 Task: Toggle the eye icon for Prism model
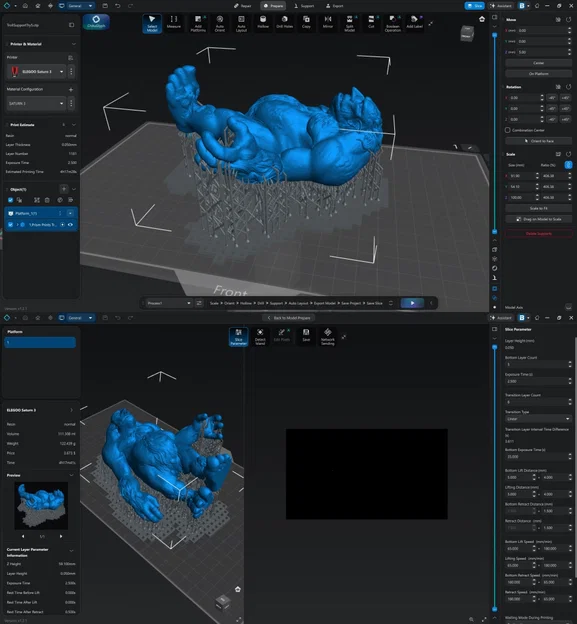click(x=70, y=225)
